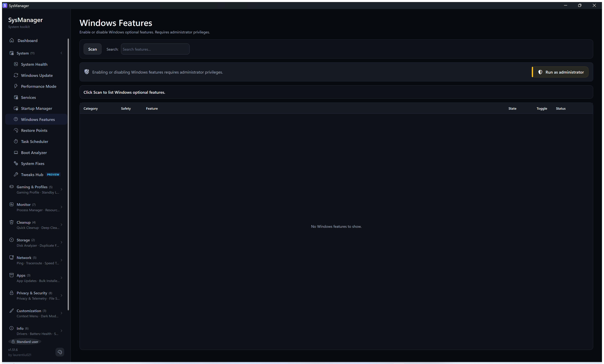Click the shield icon in admin notice
604x364 pixels.
pyautogui.click(x=87, y=72)
